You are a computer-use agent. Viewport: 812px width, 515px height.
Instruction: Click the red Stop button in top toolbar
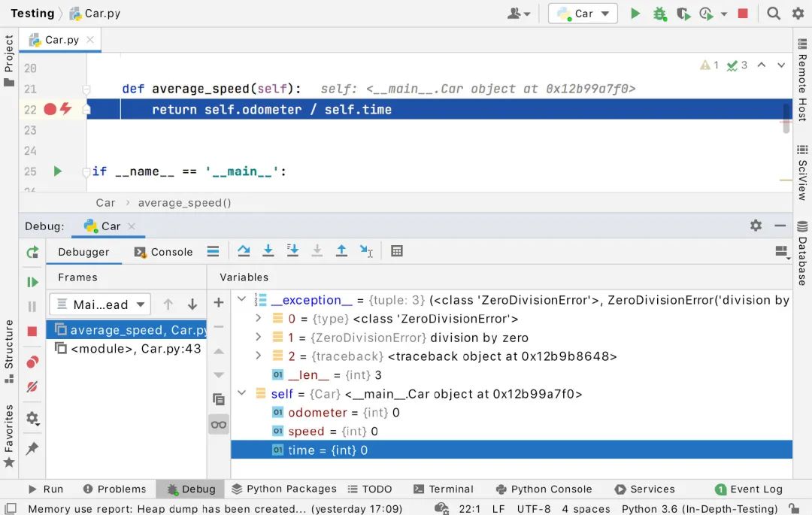(743, 14)
